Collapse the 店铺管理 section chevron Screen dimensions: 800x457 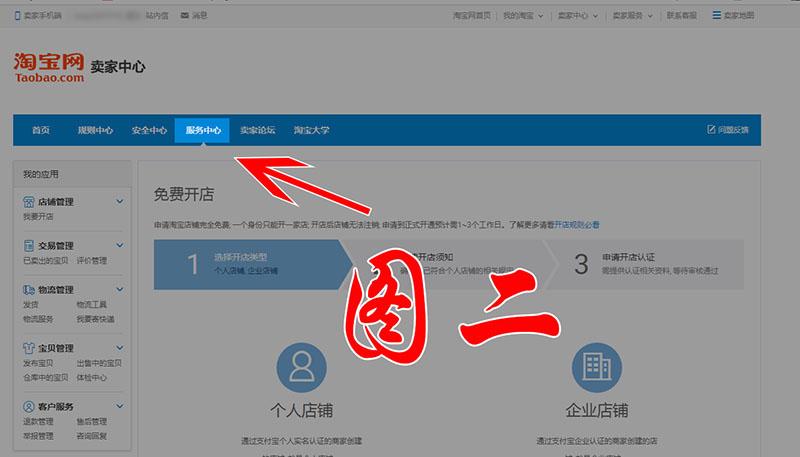(120, 202)
